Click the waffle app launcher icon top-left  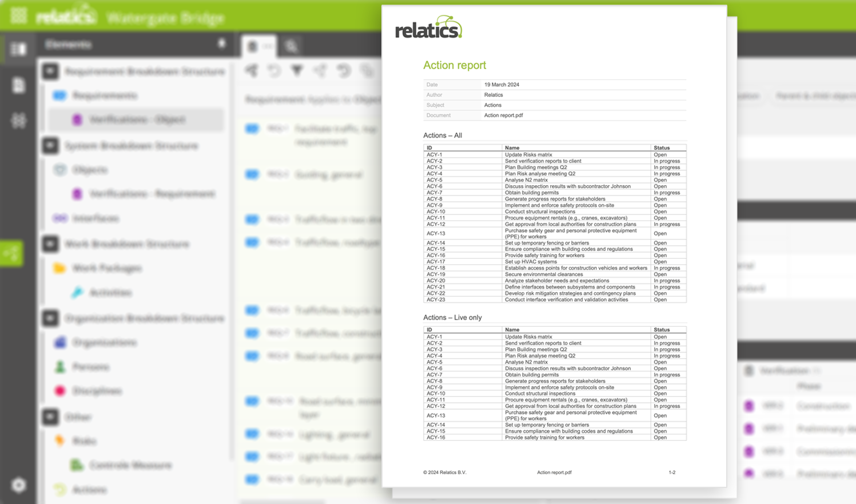[19, 15]
